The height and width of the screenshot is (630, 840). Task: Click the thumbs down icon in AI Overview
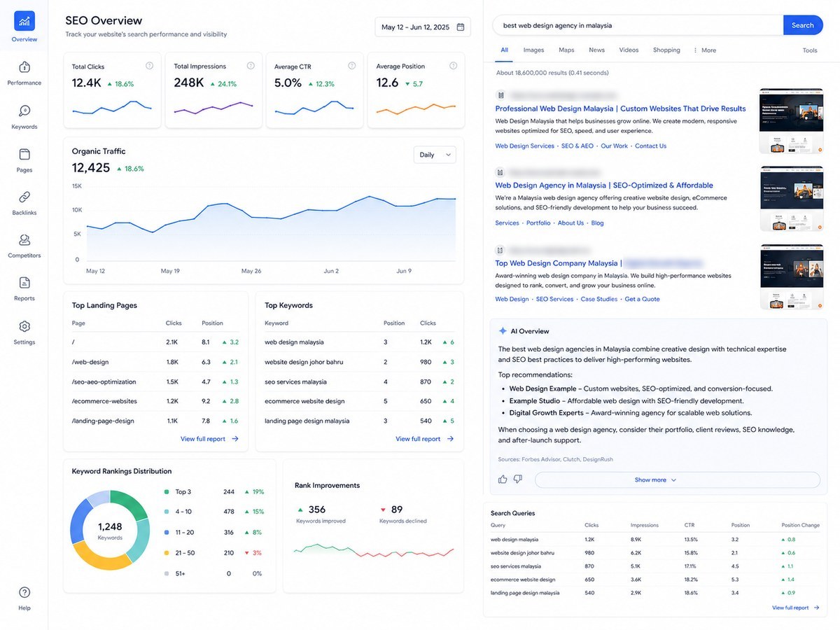coord(518,479)
